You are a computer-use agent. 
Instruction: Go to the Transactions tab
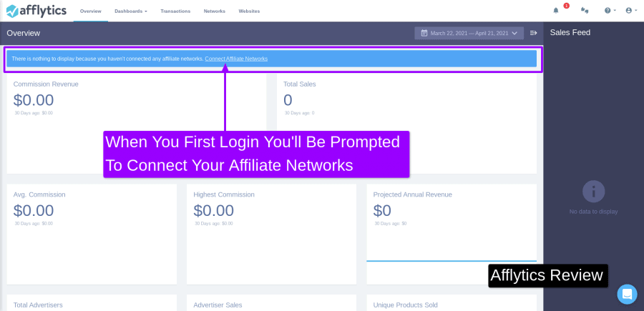click(175, 11)
